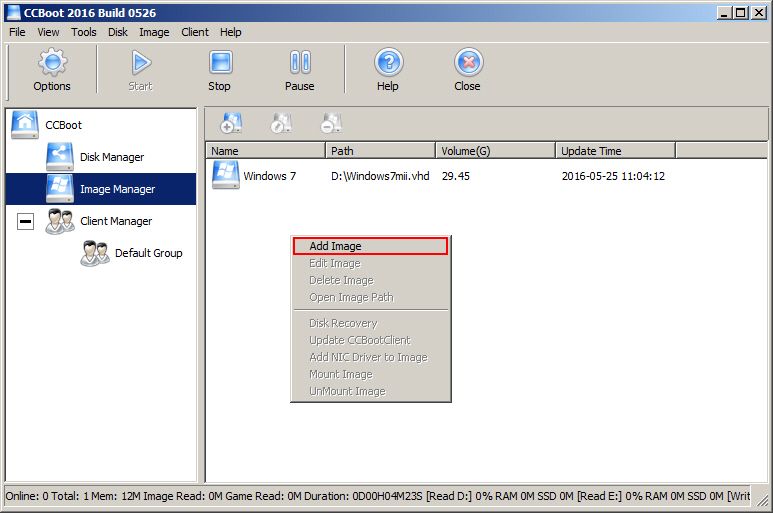Close the window with title bar X
The image size is (773, 513).
pyautogui.click(x=759, y=13)
